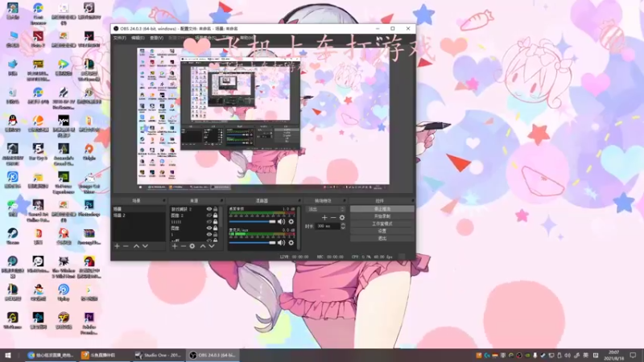The width and height of the screenshot is (644, 362).
Task: Open Adobe Premiere desktop shortcut
Action: point(89,323)
